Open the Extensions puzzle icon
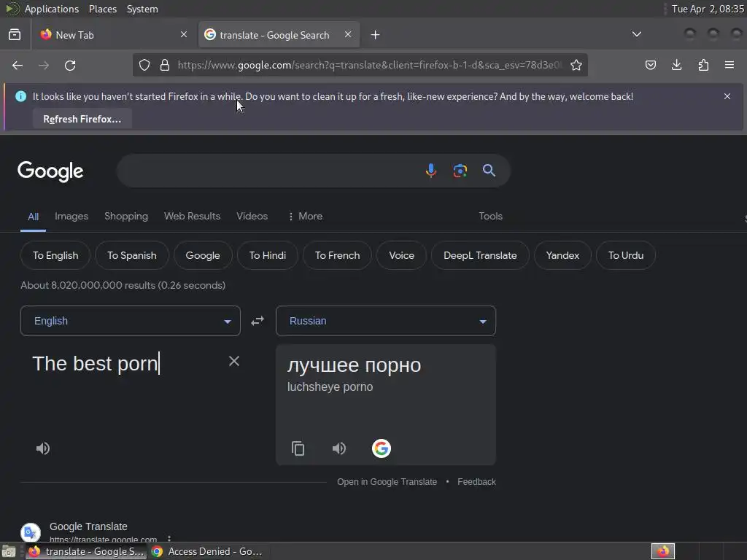The width and height of the screenshot is (747, 560). pos(703,65)
